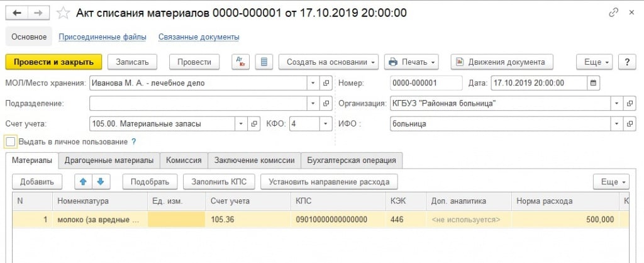Open the calendar picker for Дата

coord(593,82)
